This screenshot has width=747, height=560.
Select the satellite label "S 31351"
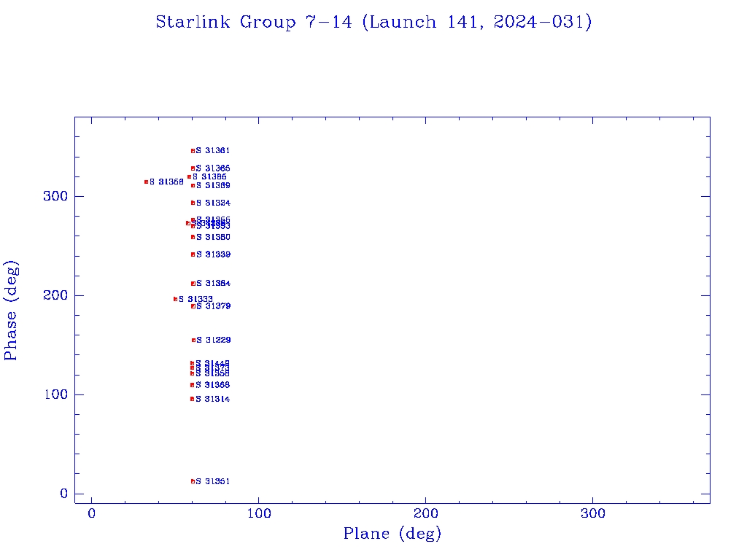coord(212,481)
